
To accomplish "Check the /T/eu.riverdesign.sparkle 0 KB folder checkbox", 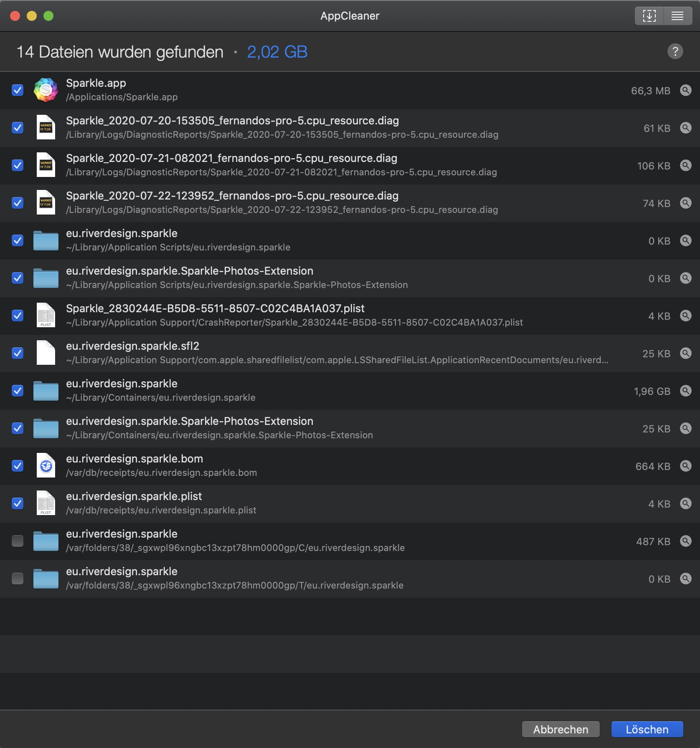I will (x=18, y=579).
